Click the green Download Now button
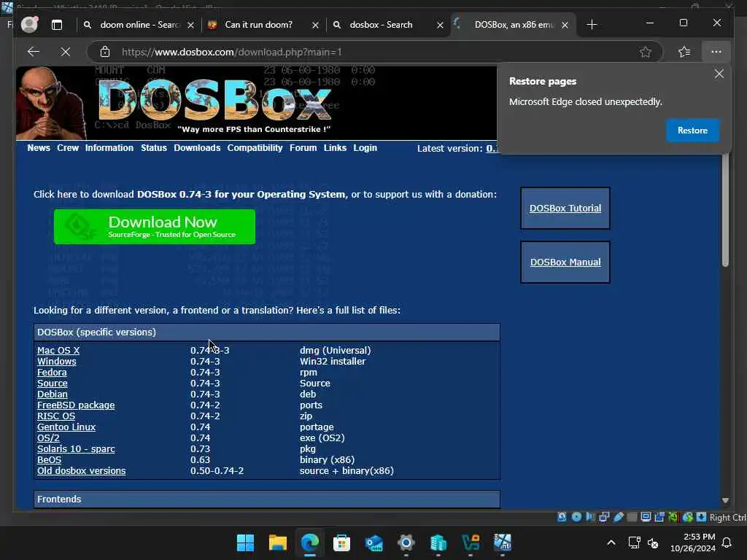This screenshot has width=747, height=560. point(155,227)
